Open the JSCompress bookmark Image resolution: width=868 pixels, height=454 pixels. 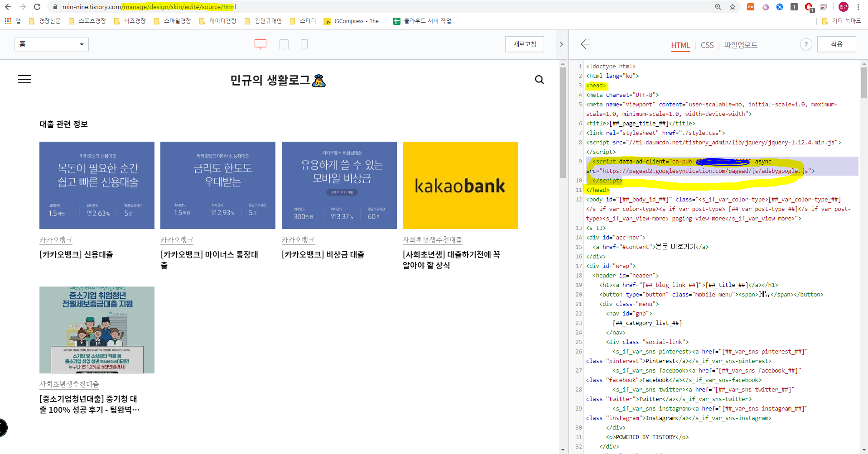click(353, 21)
